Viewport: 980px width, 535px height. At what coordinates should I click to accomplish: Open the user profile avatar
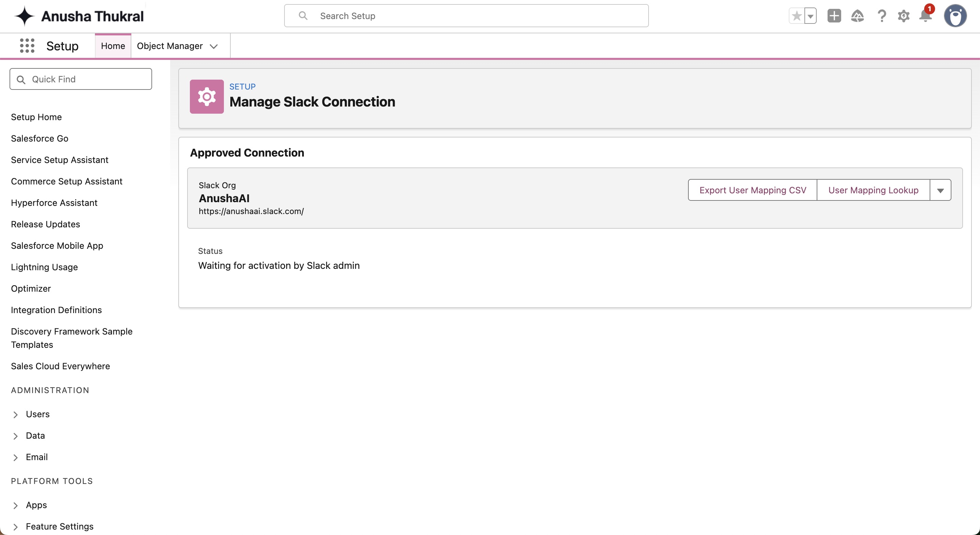[x=955, y=16]
